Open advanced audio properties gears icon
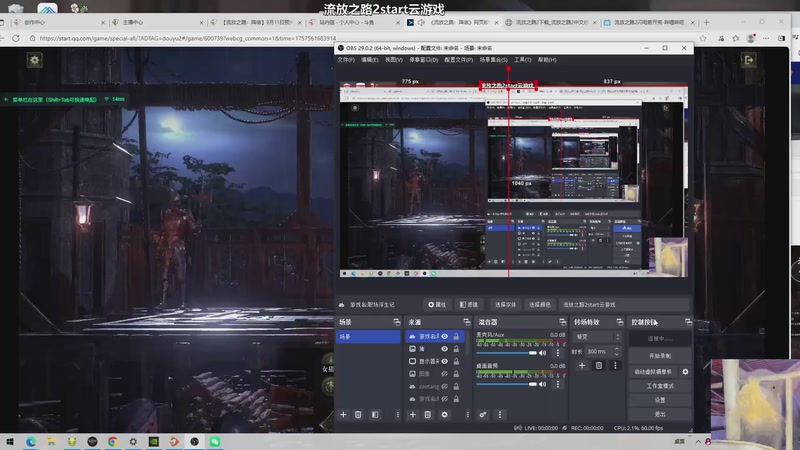 click(x=483, y=415)
